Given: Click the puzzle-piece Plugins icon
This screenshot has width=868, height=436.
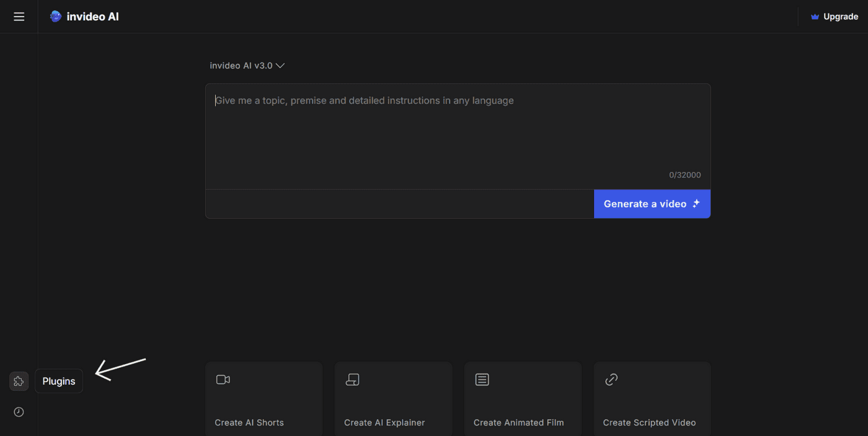Looking at the screenshot, I should click(19, 381).
